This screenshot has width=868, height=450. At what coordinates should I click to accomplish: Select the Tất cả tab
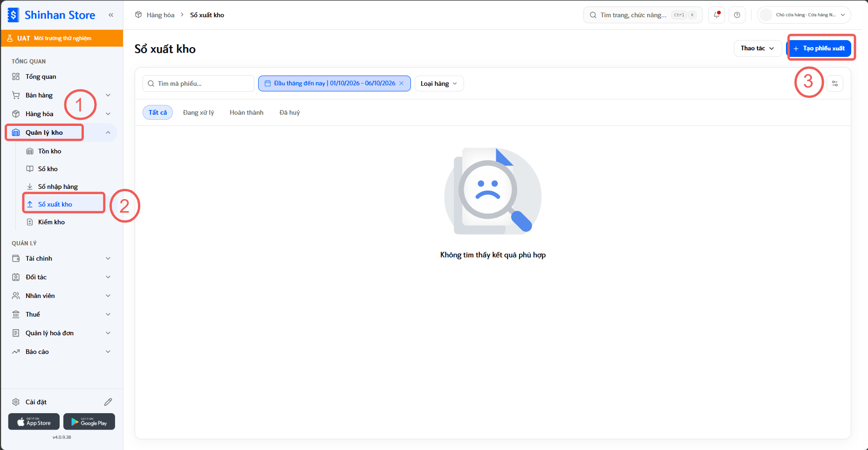[157, 112]
